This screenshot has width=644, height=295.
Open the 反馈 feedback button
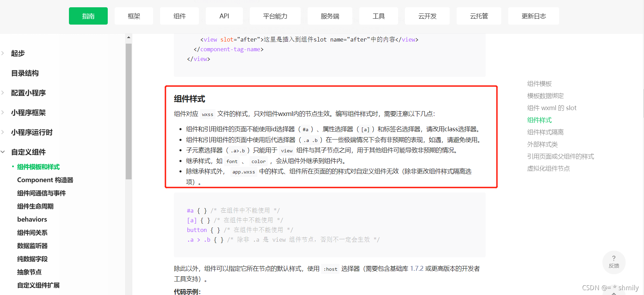click(614, 262)
